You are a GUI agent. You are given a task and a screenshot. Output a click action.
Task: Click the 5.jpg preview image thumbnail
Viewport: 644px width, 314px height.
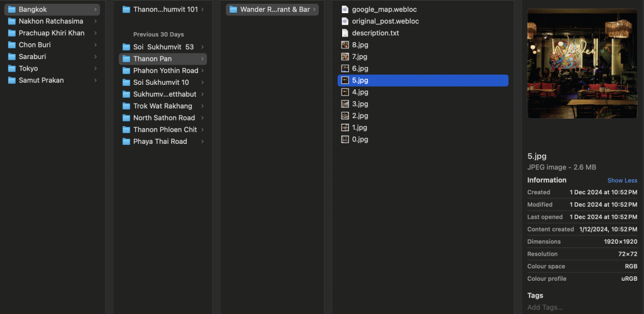pos(582,63)
